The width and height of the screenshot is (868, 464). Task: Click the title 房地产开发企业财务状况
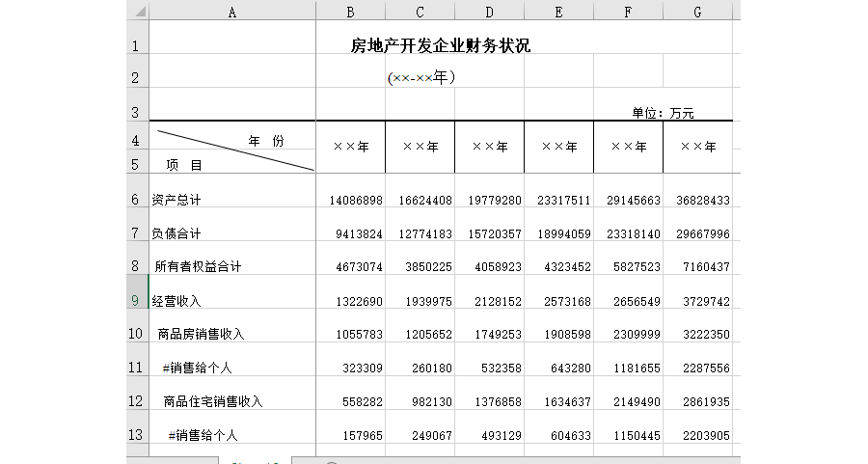click(x=441, y=45)
